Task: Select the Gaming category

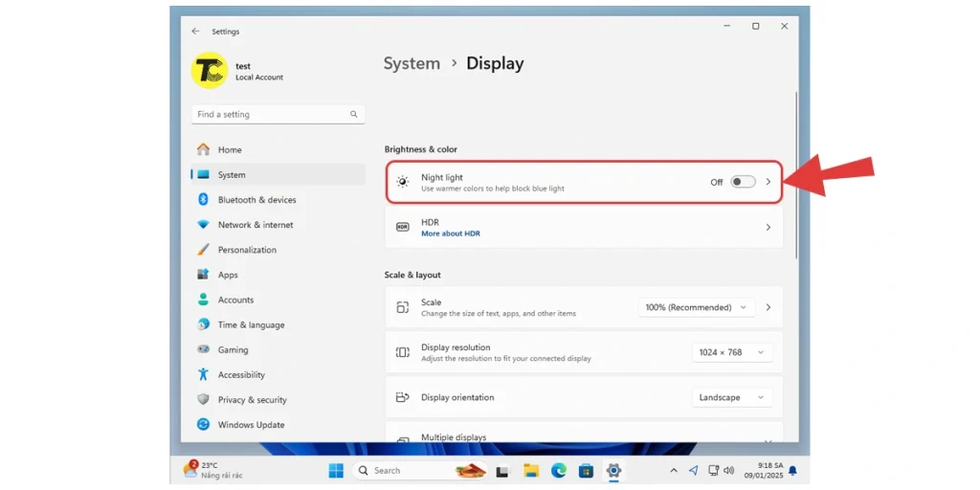Action: pos(233,350)
